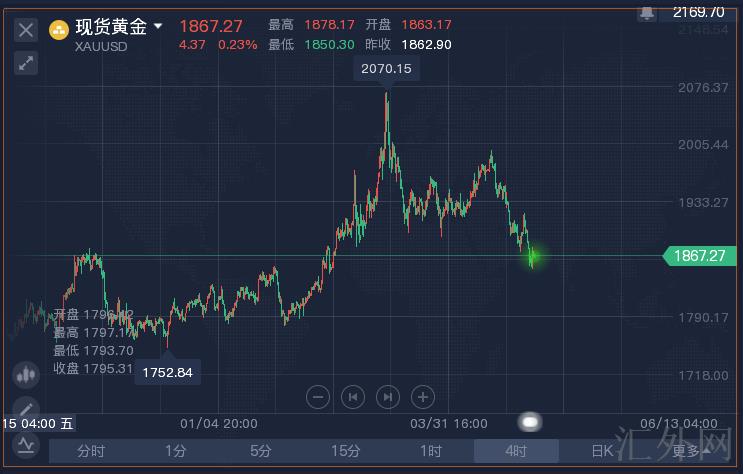Select the 1分 timeframe

coord(176,451)
